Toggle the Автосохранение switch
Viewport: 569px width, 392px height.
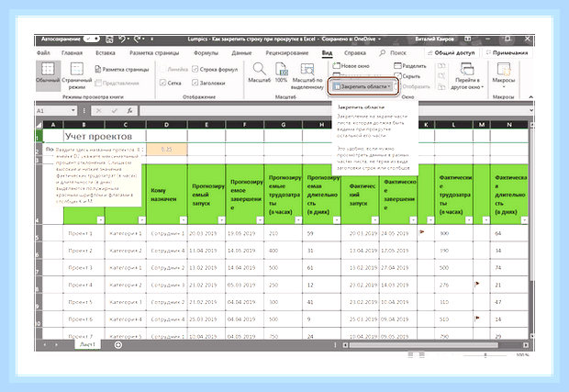[x=92, y=39]
